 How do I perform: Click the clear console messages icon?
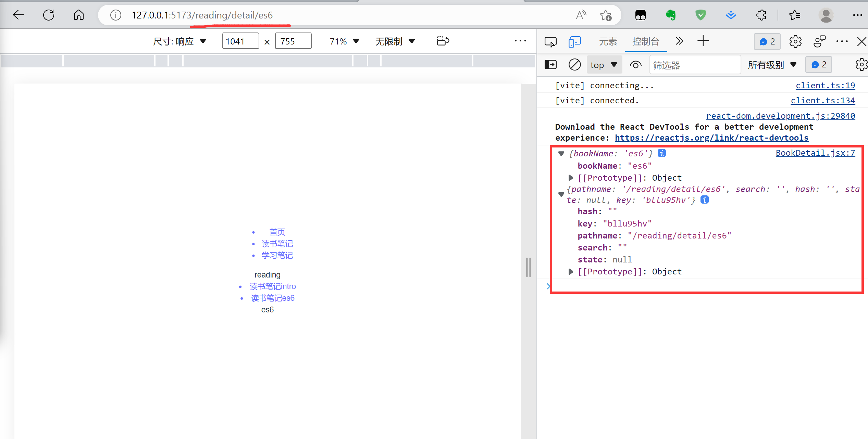coord(574,64)
